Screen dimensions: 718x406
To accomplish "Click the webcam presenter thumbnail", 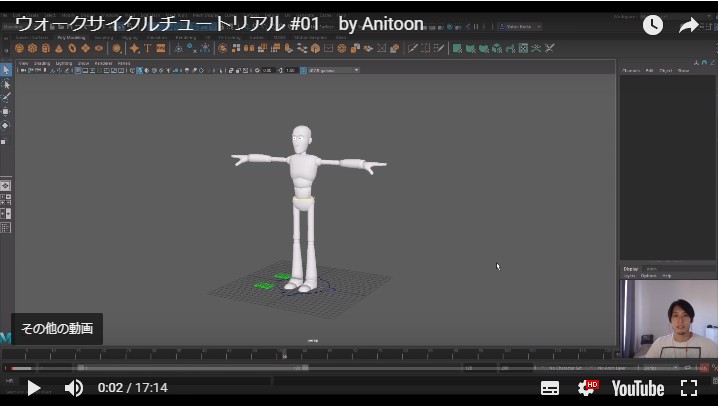I will [x=669, y=319].
